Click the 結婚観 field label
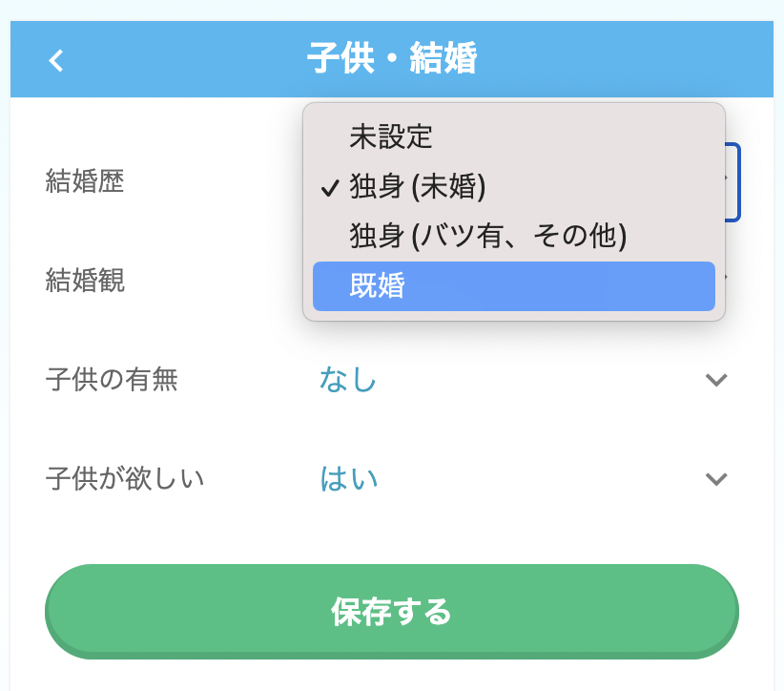Image resolution: width=784 pixels, height=691 pixels. [x=85, y=280]
